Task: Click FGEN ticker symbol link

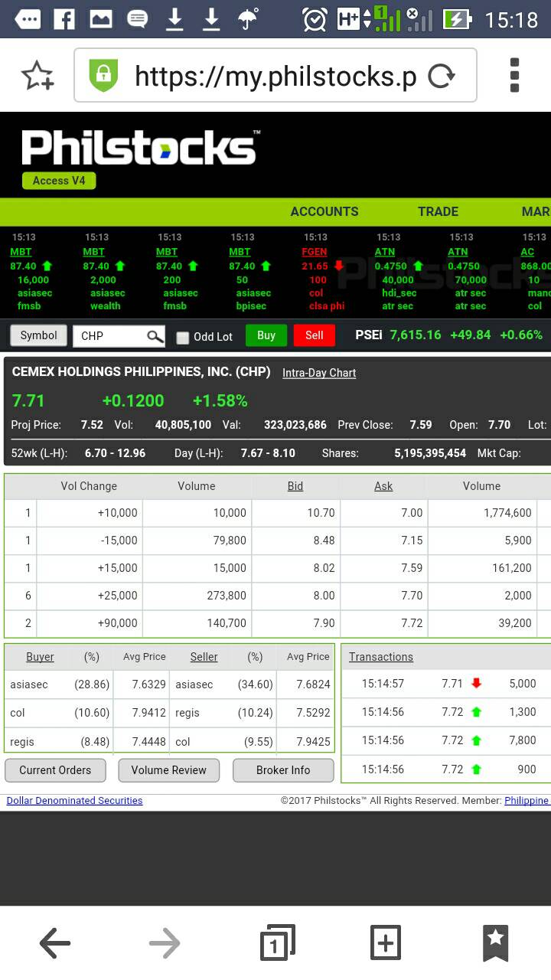Action: (x=315, y=252)
